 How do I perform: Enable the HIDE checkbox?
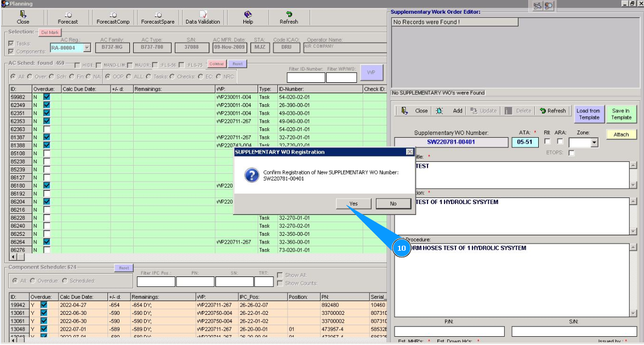pyautogui.click(x=77, y=65)
